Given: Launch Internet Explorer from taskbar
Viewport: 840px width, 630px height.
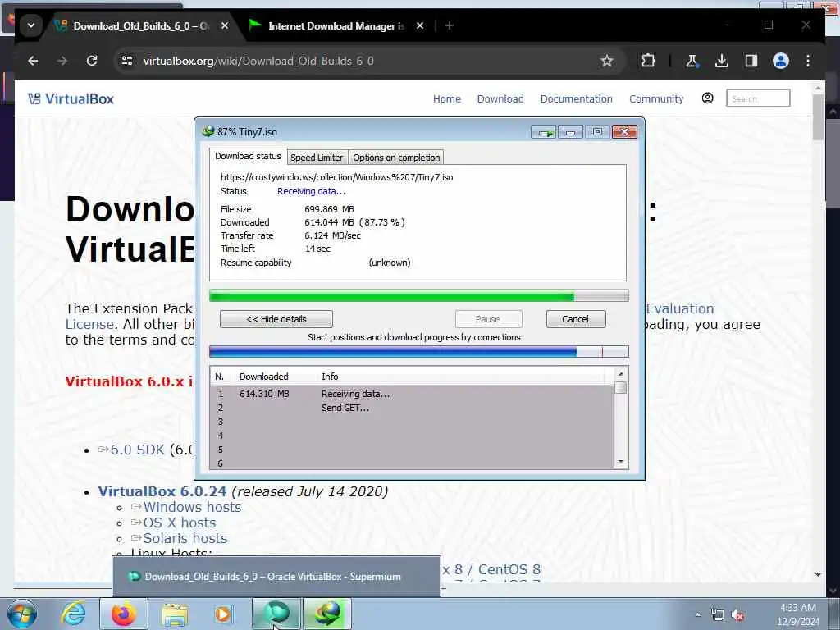Looking at the screenshot, I should (x=73, y=614).
